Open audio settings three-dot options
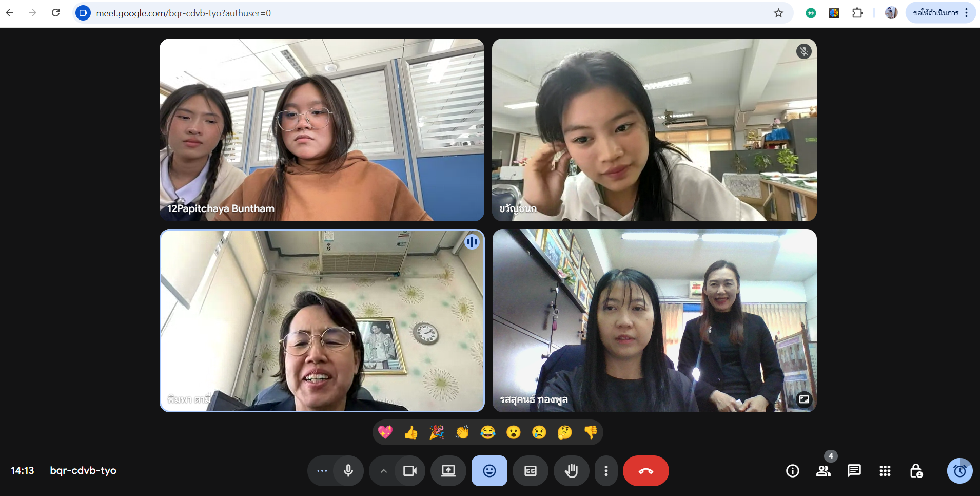This screenshot has height=496, width=980. click(x=322, y=471)
